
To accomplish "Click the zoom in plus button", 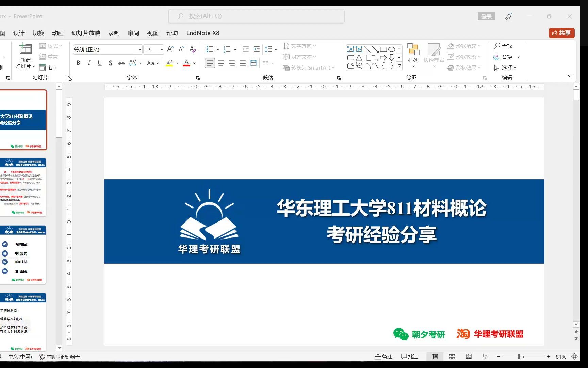I will point(549,357).
